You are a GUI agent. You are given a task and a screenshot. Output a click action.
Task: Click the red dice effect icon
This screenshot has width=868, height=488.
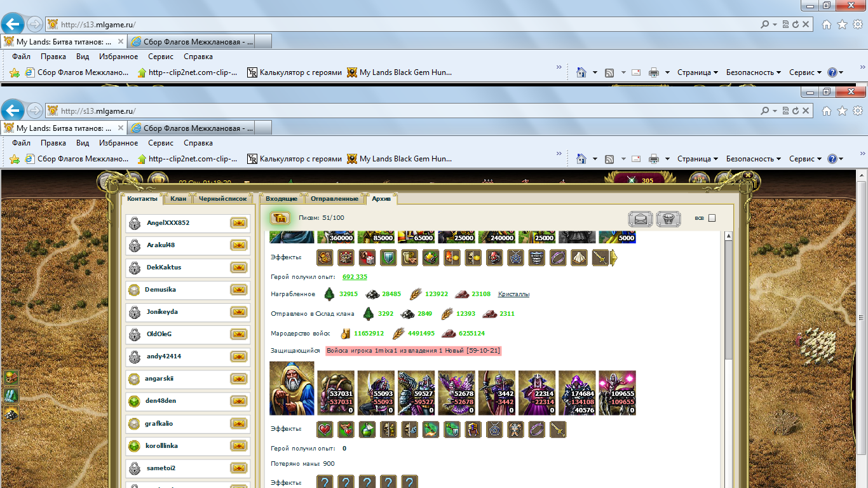coord(367,257)
